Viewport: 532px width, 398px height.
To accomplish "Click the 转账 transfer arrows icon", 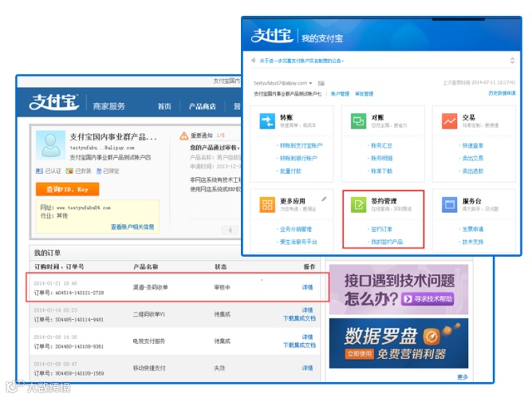I will coord(268,121).
